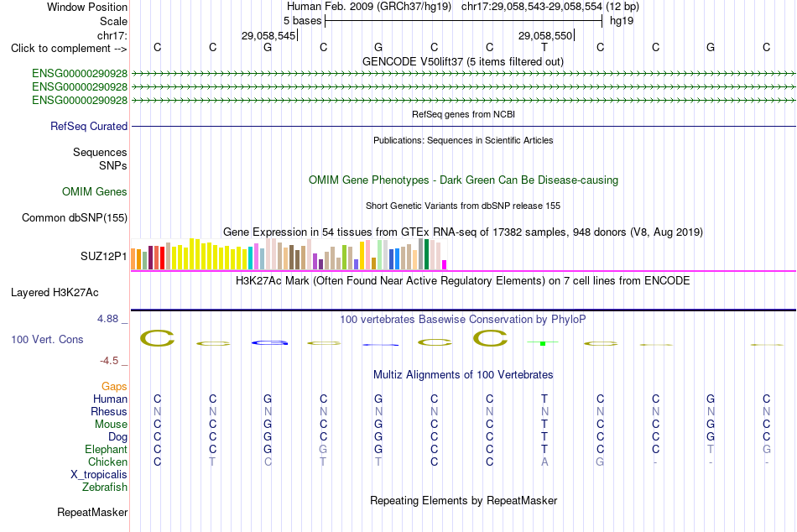Select the Chicken alignment row label
This screenshot has height=532, width=797.
107,462
